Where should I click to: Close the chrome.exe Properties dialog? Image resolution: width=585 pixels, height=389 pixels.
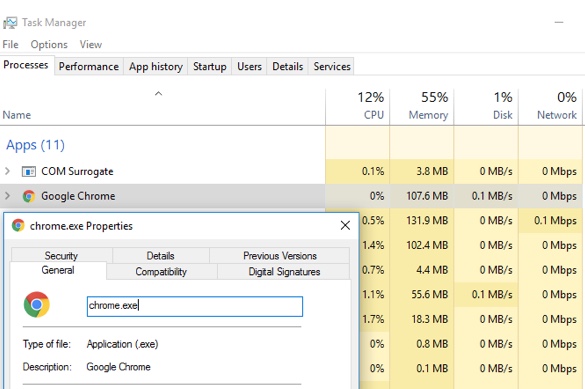(345, 225)
